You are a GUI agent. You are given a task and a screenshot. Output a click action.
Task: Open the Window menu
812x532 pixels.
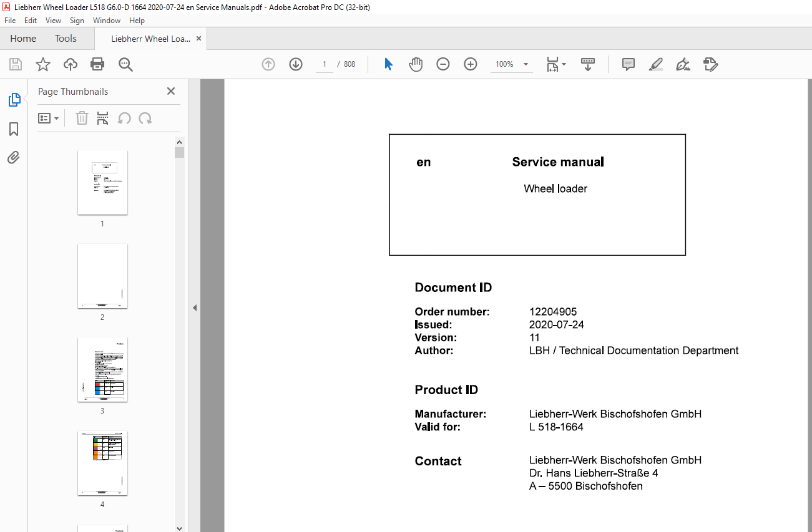coord(107,21)
